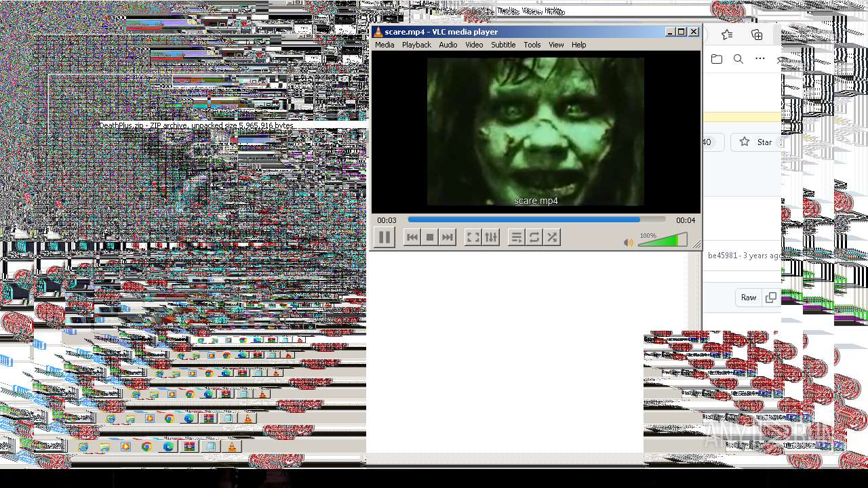
Task: Close the VLC media player window
Action: tap(694, 32)
